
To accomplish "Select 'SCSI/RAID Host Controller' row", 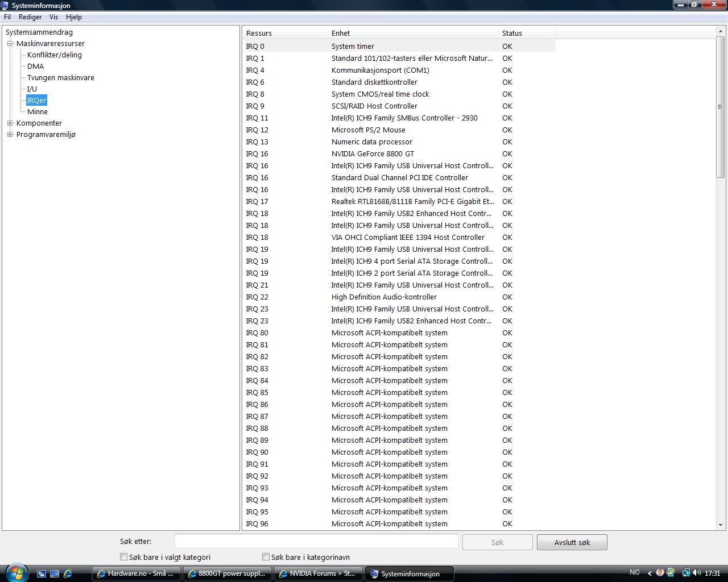I will tap(399, 106).
